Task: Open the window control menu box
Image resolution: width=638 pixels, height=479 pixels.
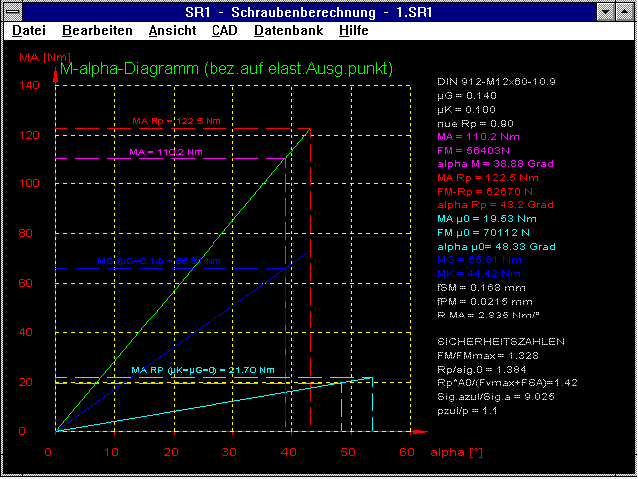Action: (13, 11)
